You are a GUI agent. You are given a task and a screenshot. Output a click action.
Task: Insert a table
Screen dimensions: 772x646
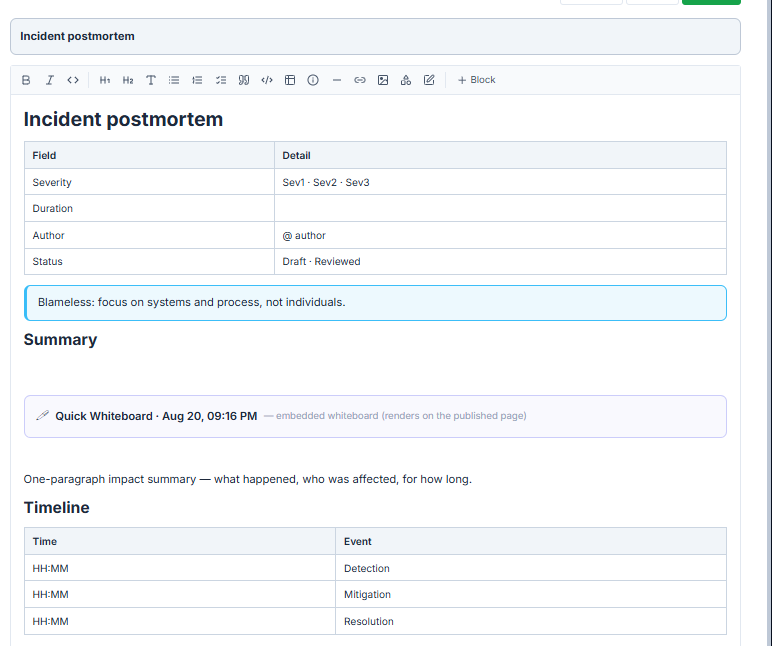point(290,80)
